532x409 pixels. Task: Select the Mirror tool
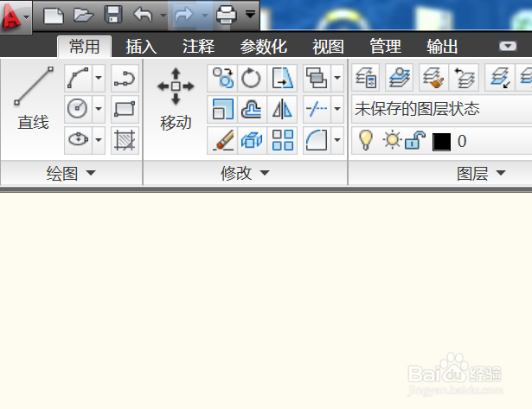click(282, 109)
